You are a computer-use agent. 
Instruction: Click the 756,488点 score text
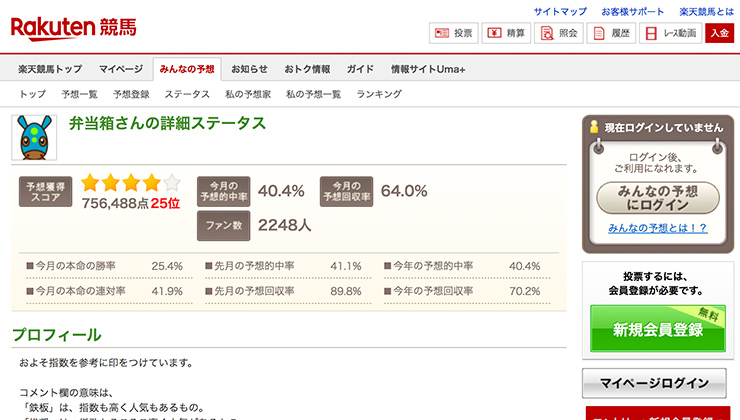click(x=115, y=203)
